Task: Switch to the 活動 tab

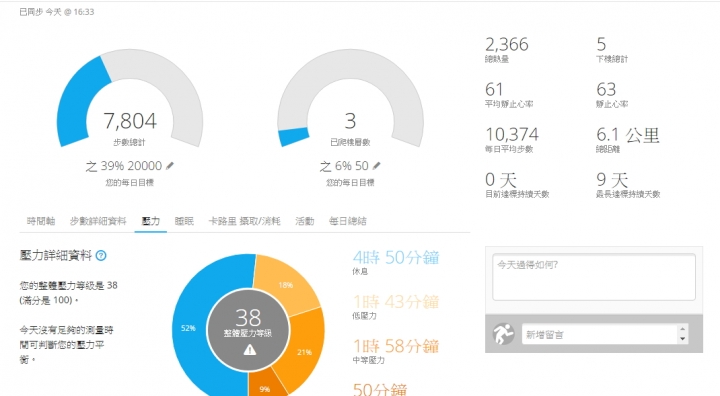Action: click(304, 221)
